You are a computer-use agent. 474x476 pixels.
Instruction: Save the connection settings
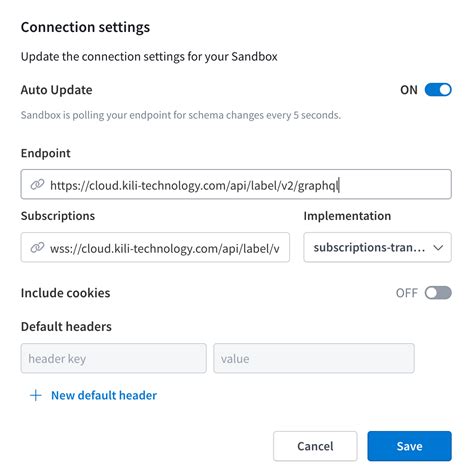pyautogui.click(x=409, y=446)
